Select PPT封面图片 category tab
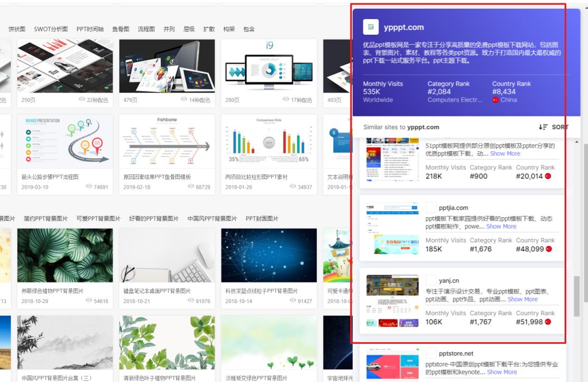Screen dimensions: 588x382 (262, 219)
